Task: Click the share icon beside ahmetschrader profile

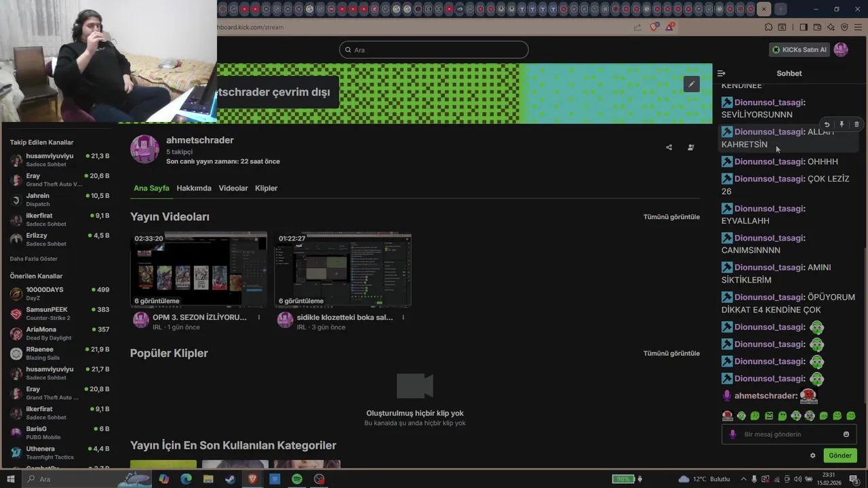Action: point(669,147)
